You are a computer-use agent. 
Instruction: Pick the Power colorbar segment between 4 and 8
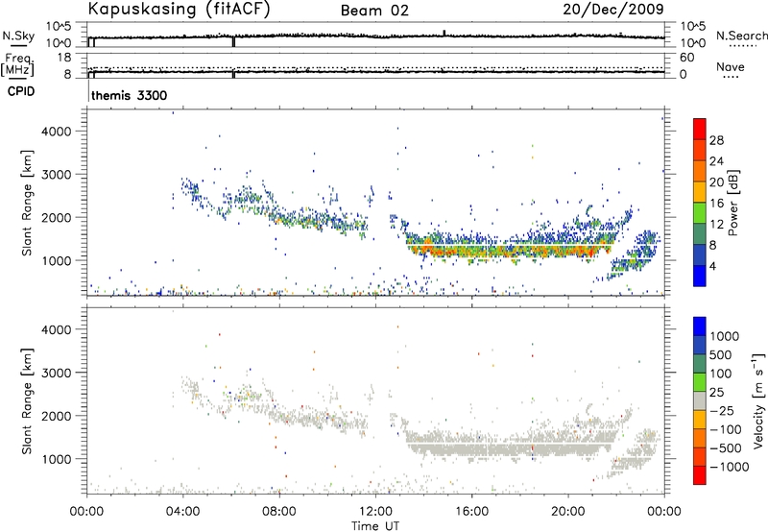coord(700,254)
